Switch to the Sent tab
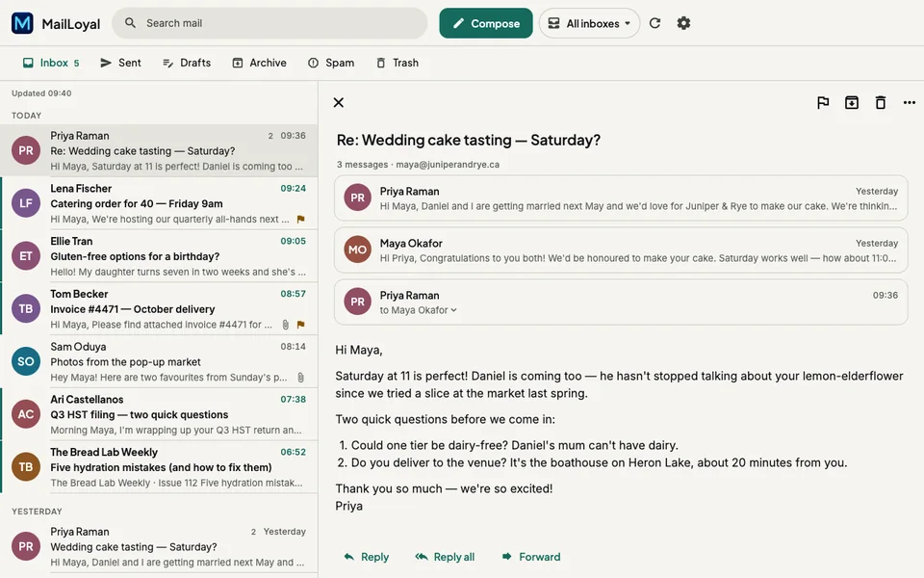 pos(121,63)
